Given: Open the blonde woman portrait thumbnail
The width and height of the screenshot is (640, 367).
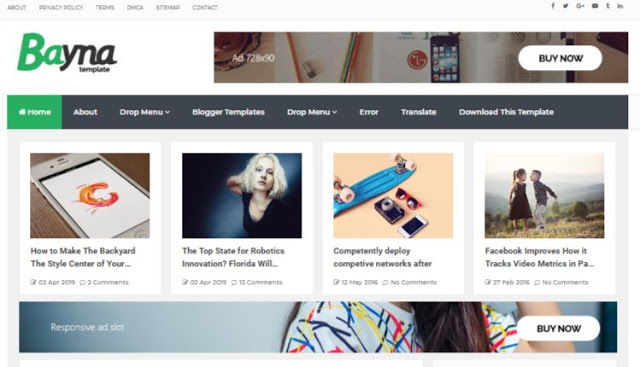Looking at the screenshot, I should coord(242,196).
